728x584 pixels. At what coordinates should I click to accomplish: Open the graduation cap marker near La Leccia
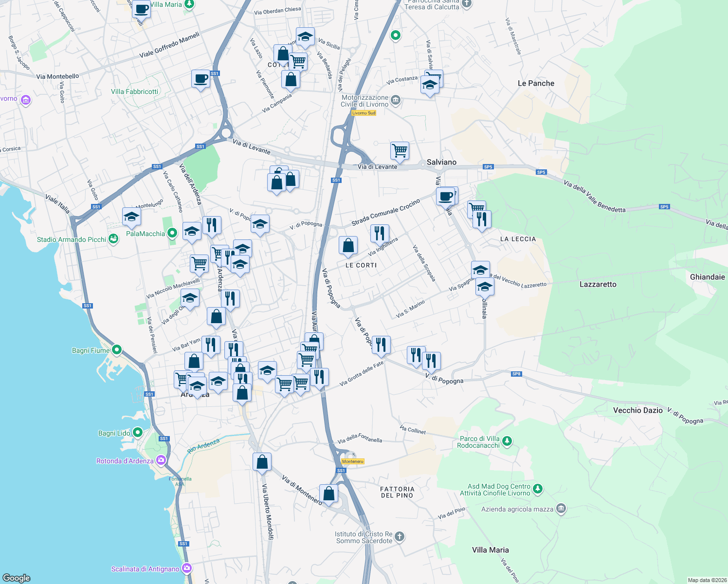(480, 269)
